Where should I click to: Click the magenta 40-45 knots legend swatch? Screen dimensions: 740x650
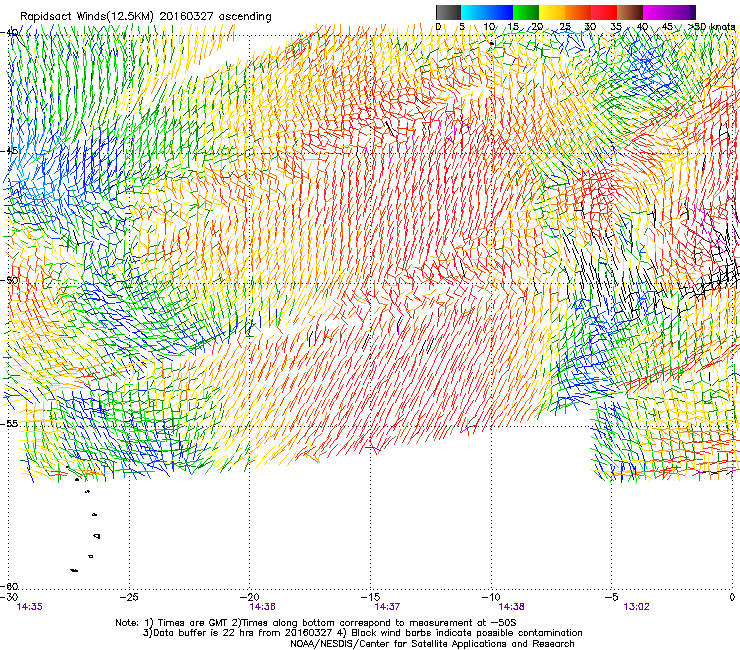(x=656, y=12)
